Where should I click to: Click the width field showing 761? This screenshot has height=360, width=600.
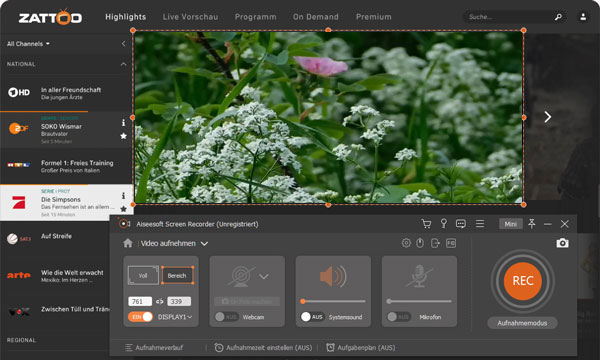coord(140,301)
